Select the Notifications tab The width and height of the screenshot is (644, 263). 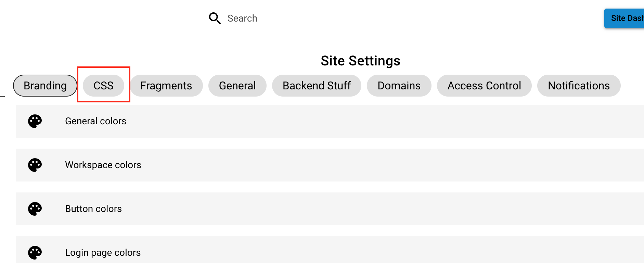point(579,86)
